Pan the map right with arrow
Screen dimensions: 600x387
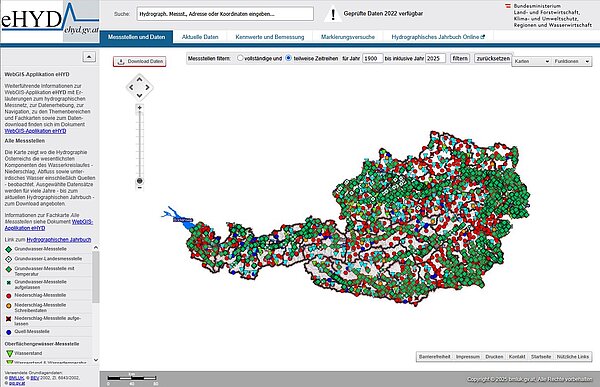pyautogui.click(x=147, y=87)
